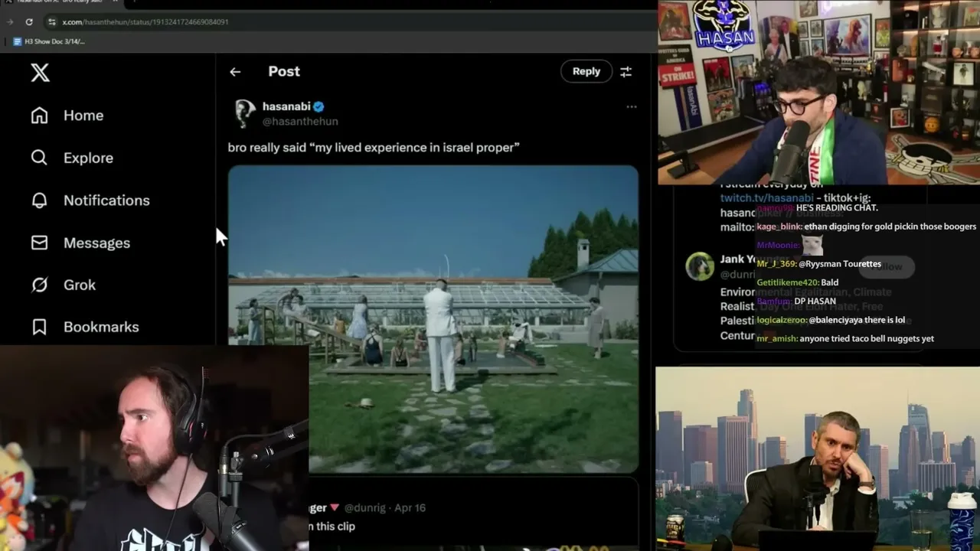
Task: Click chat message "@Ryysman Tourettes"
Action: 840,264
